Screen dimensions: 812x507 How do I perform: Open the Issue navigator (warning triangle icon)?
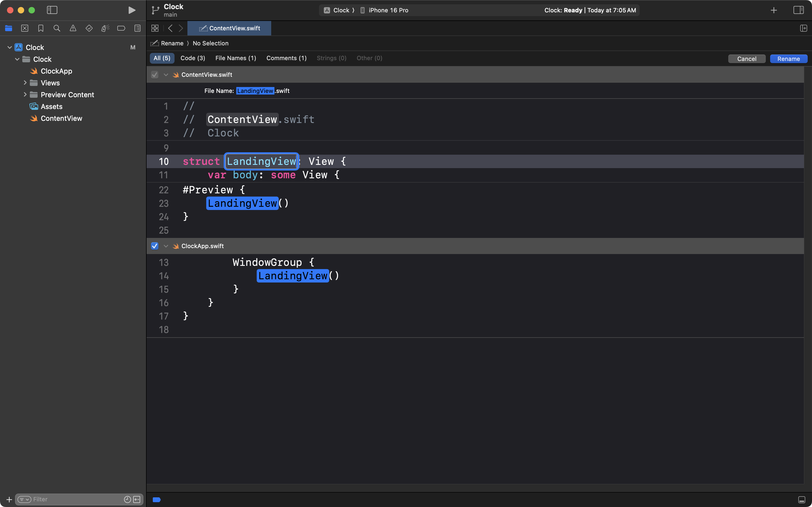(73, 28)
